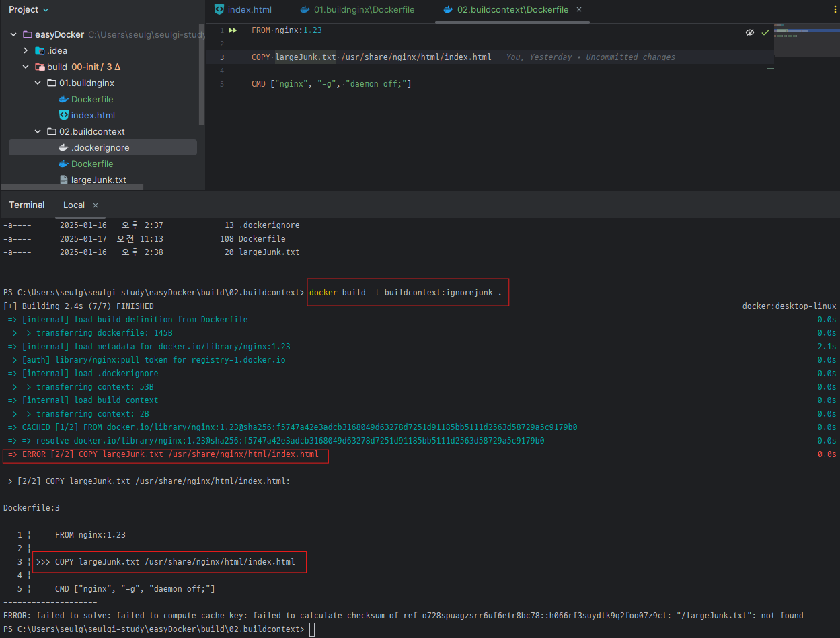Image resolution: width=840 pixels, height=638 pixels.
Task: Click the ERROR [2/2] COPY line
Action: [x=163, y=454]
